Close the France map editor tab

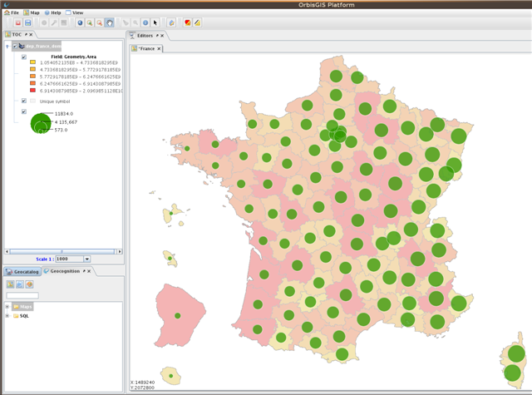tap(160, 49)
